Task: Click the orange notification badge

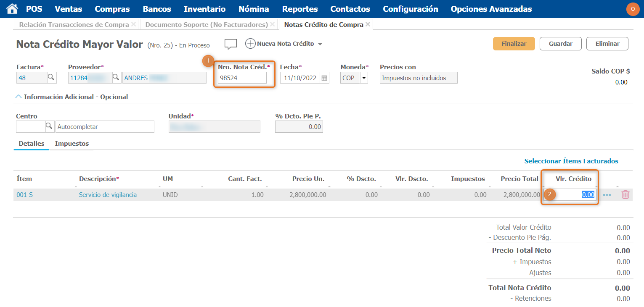Action: 633,9
